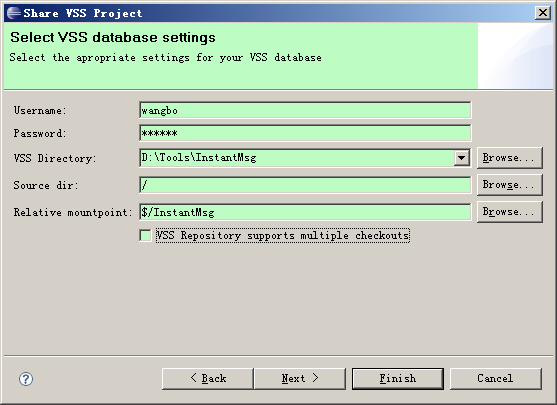
Task: Cancel the Share VSS Project wizard
Action: (x=496, y=379)
